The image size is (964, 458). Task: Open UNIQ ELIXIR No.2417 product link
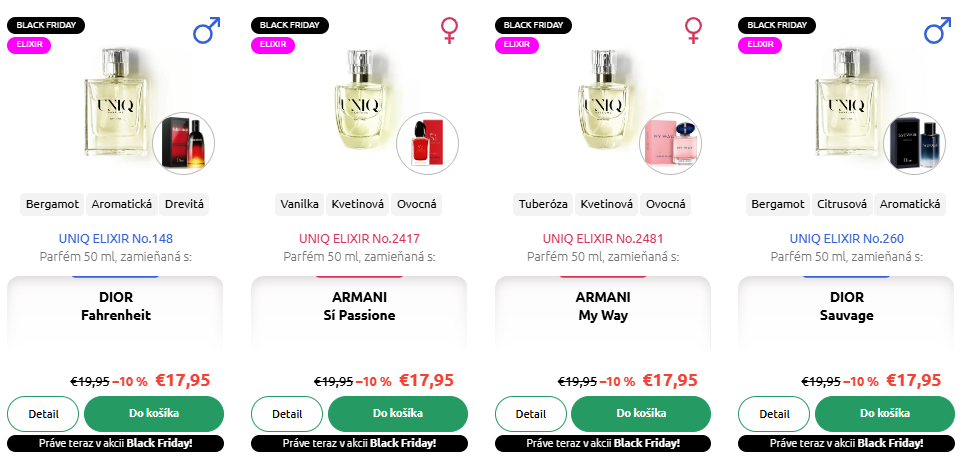tap(360, 239)
